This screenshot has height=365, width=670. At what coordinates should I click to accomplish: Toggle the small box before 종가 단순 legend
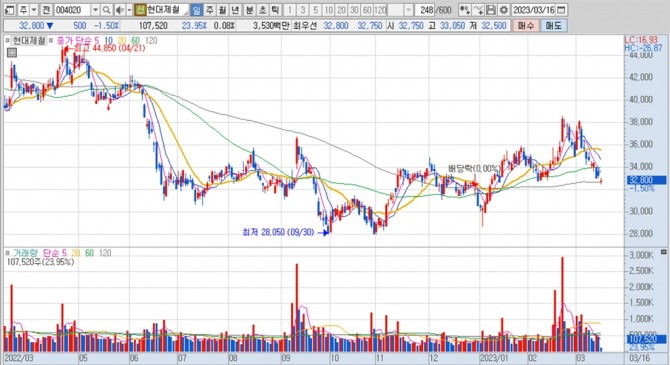[x=51, y=41]
